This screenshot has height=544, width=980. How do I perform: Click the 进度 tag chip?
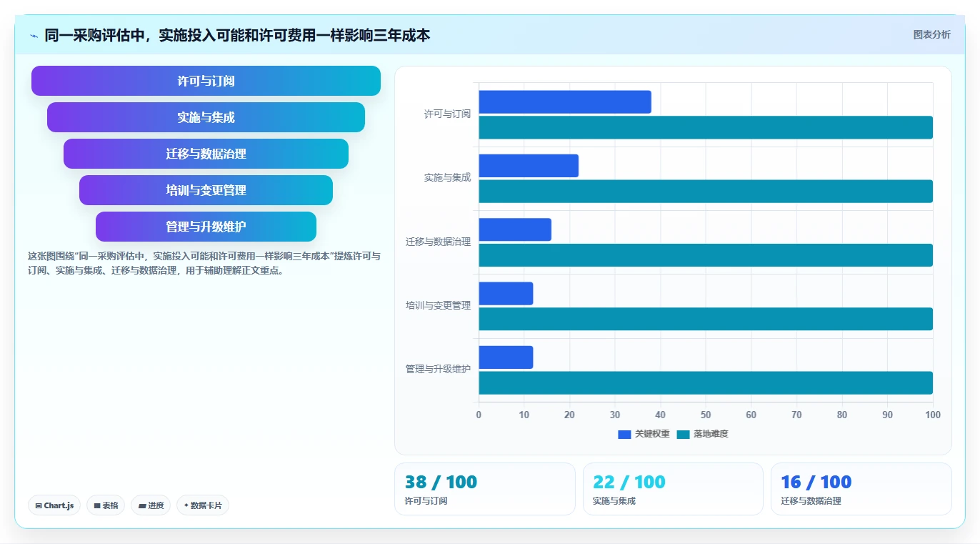(x=151, y=505)
